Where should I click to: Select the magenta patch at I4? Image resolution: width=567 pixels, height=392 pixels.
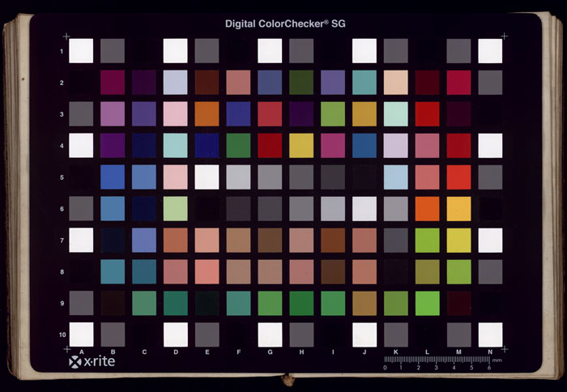coord(333,145)
